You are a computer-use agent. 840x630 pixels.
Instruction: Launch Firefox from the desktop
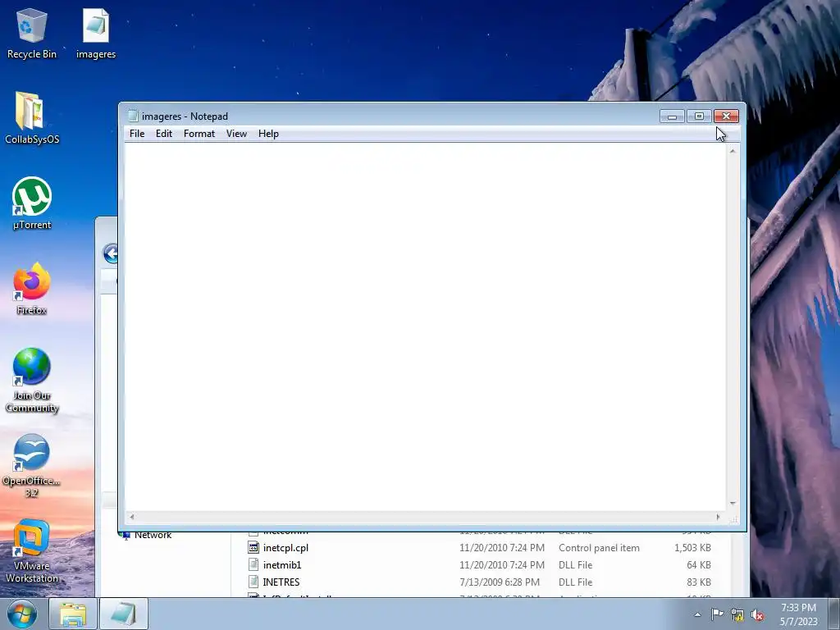click(x=32, y=290)
